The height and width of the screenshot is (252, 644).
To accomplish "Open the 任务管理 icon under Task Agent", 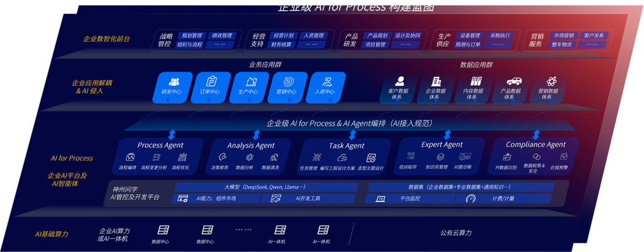I will [x=309, y=157].
